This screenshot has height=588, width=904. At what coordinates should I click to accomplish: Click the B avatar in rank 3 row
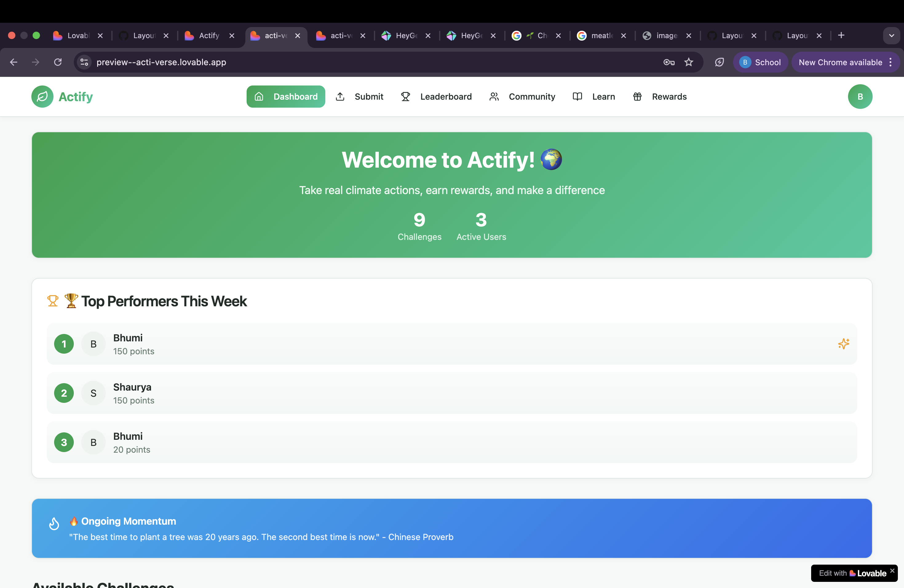93,442
